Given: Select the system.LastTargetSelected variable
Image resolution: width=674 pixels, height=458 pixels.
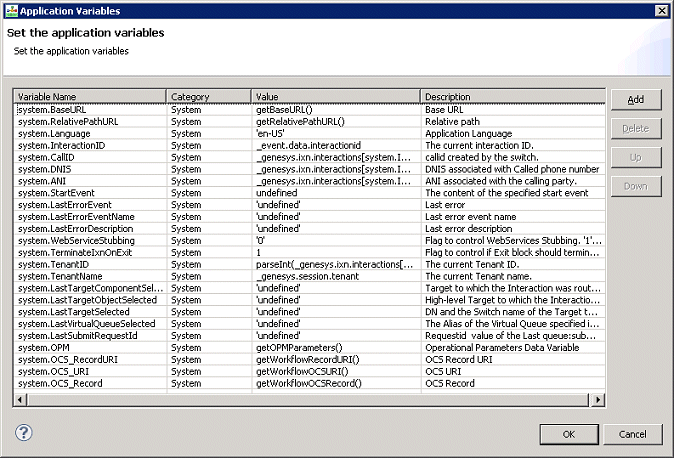Looking at the screenshot, I should pyautogui.click(x=74, y=312).
